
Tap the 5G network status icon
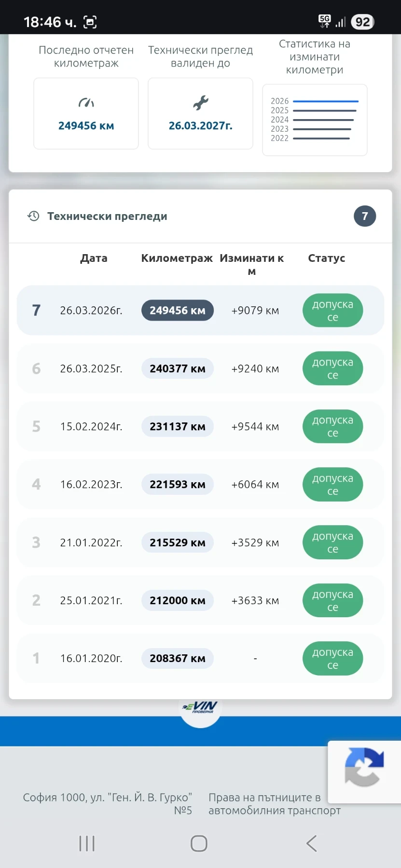coord(325,21)
